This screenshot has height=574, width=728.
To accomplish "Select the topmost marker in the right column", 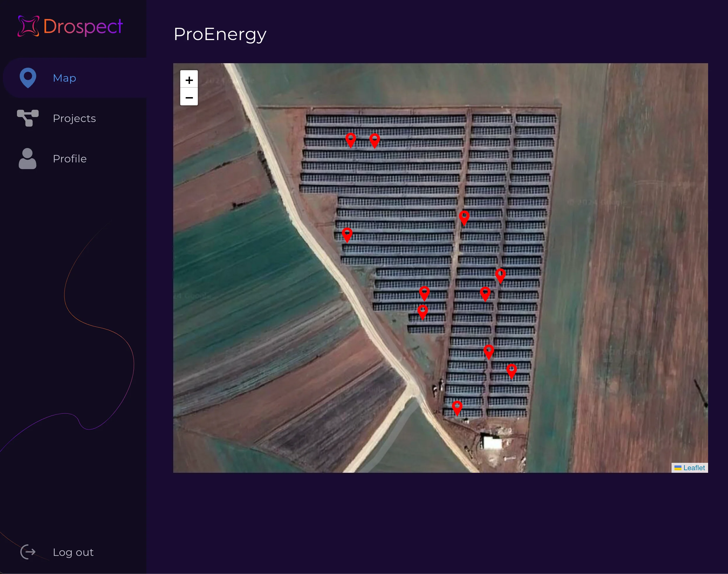I will tap(500, 276).
